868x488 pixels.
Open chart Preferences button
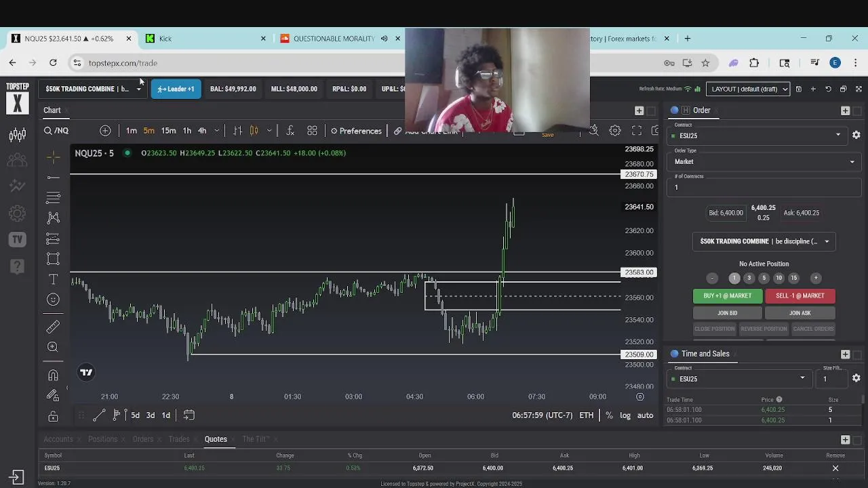pyautogui.click(x=356, y=131)
